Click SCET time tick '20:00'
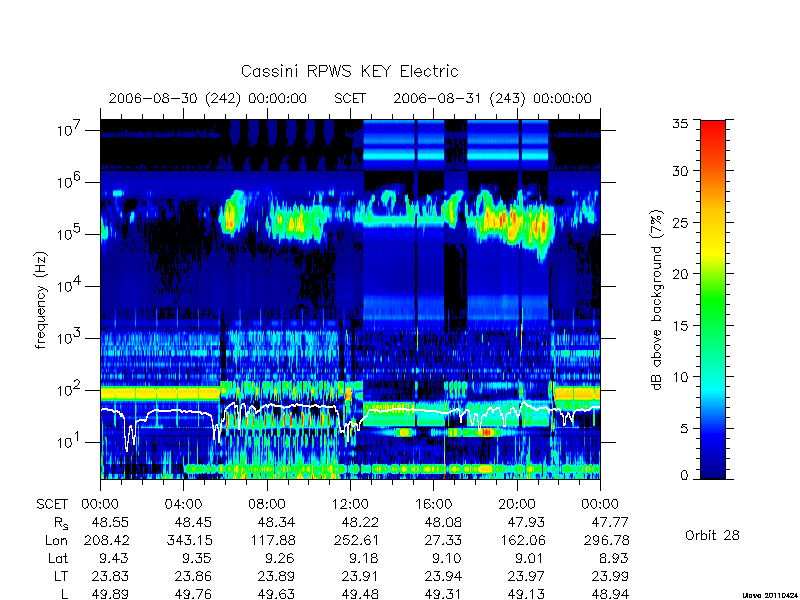Screen dimensions: 800x600 [x=517, y=504]
